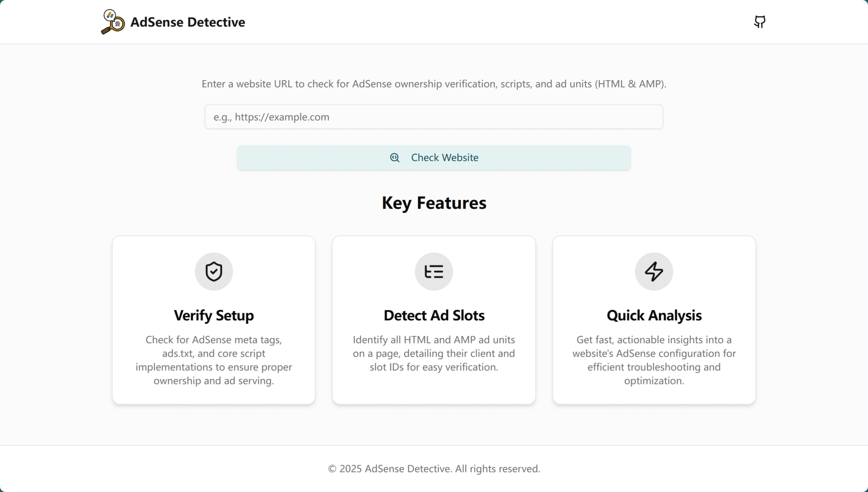Open the GitHub repository icon
This screenshot has width=868, height=492.
(x=759, y=22)
